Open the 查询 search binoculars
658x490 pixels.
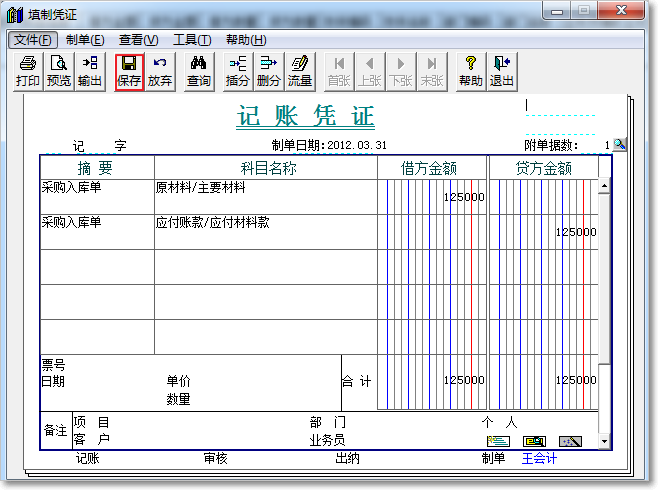click(x=199, y=71)
